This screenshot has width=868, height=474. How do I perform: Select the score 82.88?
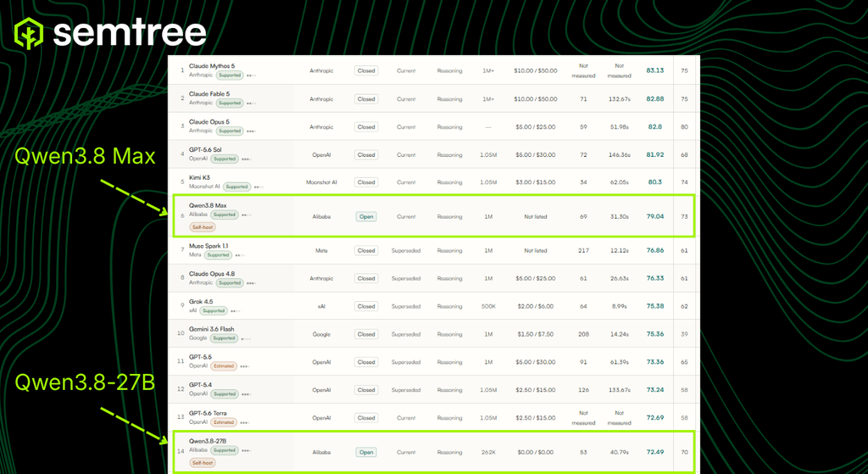coord(655,99)
